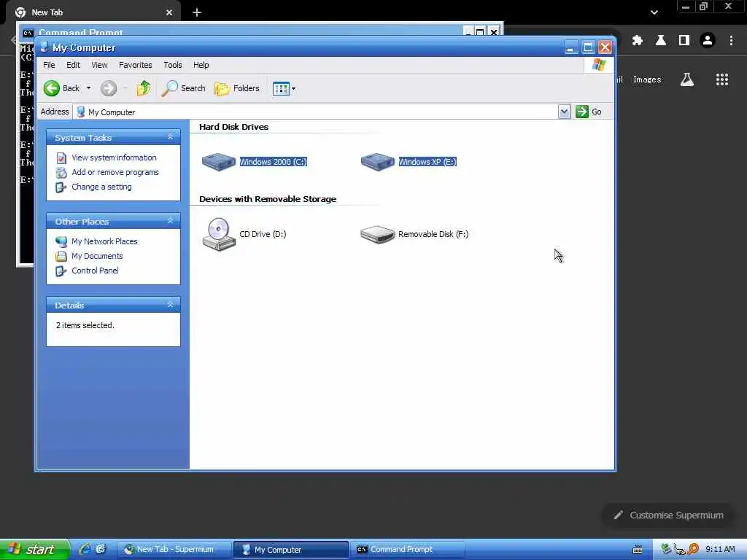This screenshot has height=560, width=747.
Task: Select the CD Drive (D:) icon
Action: pyautogui.click(x=219, y=234)
